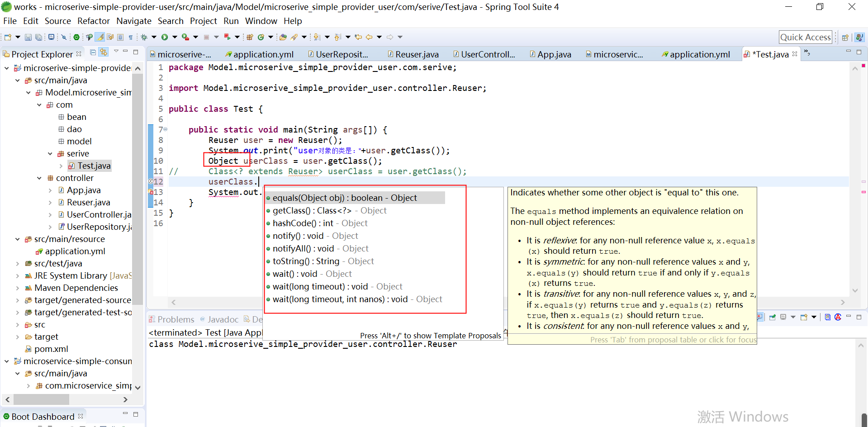Viewport: 868px width, 427px height.
Task: Navigate back with yellow left arrow
Action: pos(369,37)
